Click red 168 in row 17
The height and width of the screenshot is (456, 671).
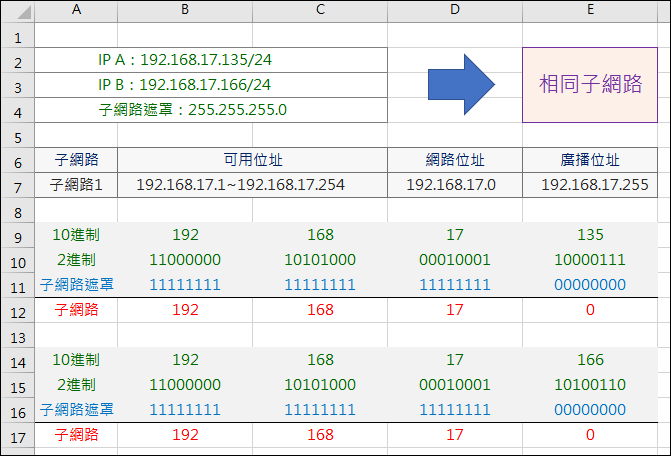[x=320, y=435]
